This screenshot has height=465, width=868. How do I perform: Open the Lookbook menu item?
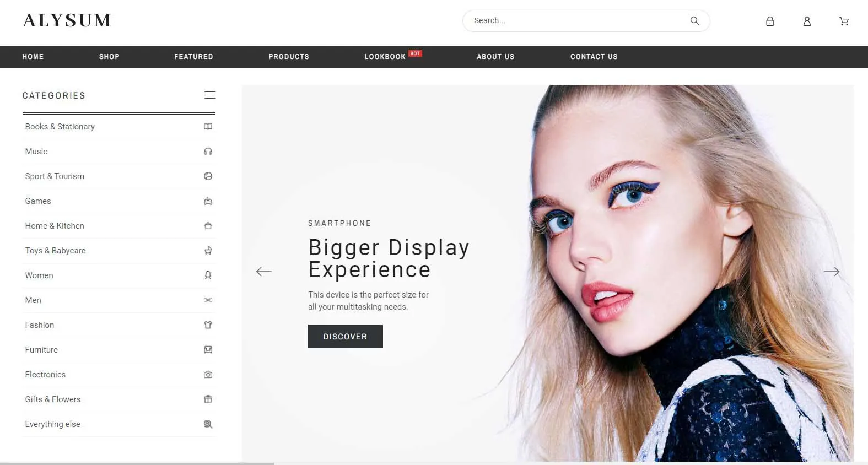pos(385,57)
